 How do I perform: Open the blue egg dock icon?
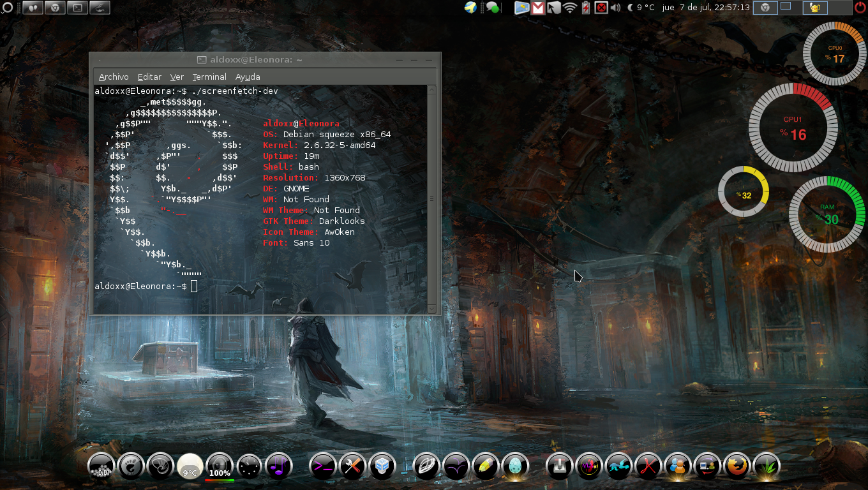[514, 466]
